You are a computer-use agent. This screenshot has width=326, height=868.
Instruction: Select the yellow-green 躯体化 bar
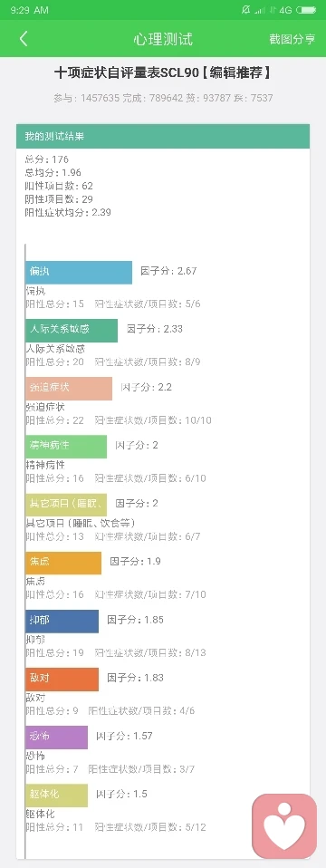(x=56, y=796)
